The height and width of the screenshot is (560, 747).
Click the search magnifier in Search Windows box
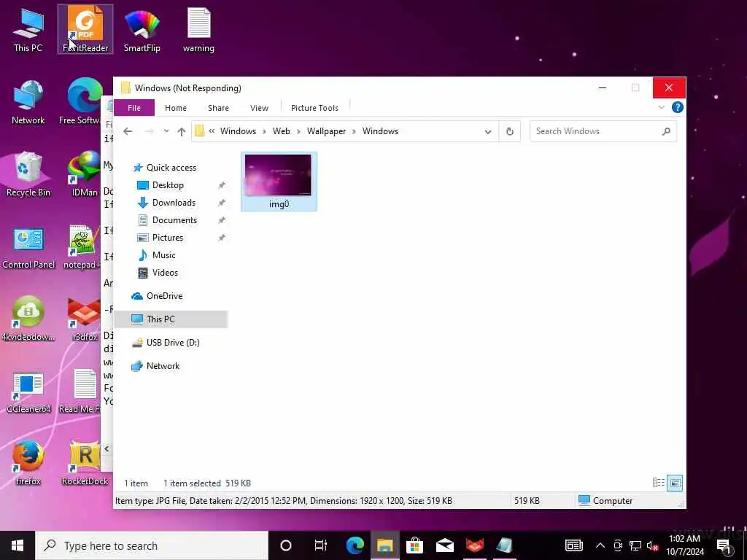666,131
